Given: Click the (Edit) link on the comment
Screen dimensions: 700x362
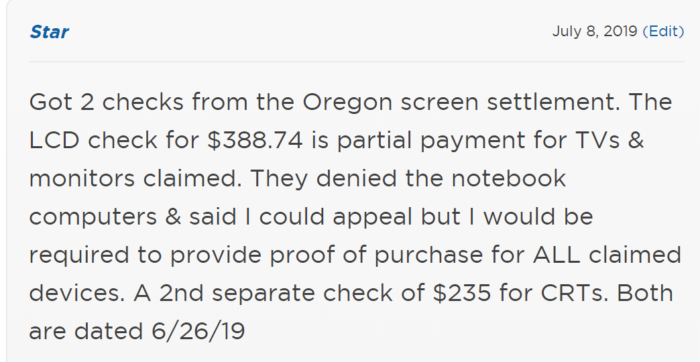Looking at the screenshot, I should click(663, 31).
